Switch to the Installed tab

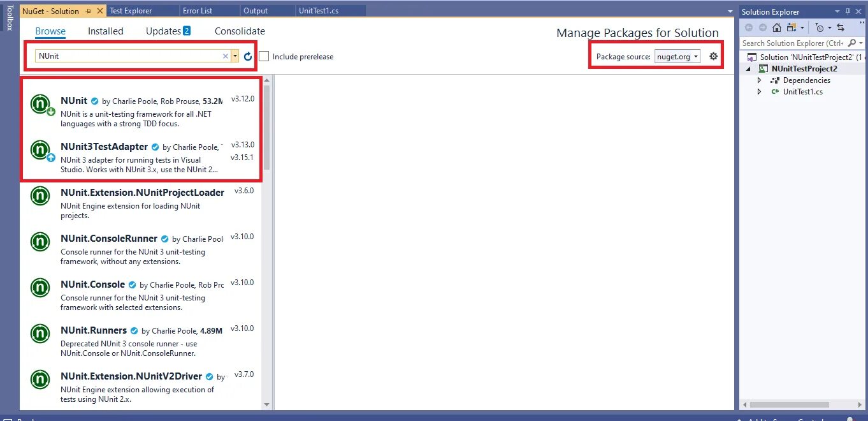pyautogui.click(x=106, y=31)
